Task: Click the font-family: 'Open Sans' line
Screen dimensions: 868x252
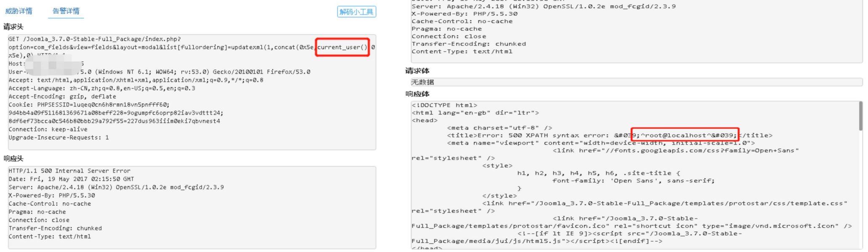Action: tap(633, 181)
